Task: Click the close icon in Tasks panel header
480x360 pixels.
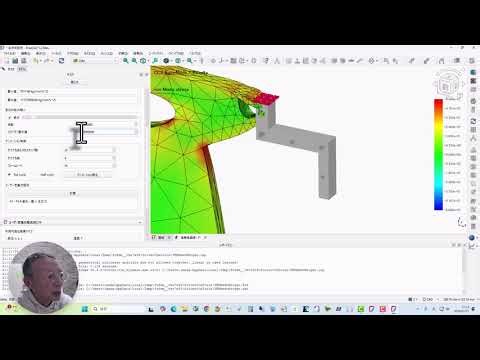Action: (x=146, y=75)
